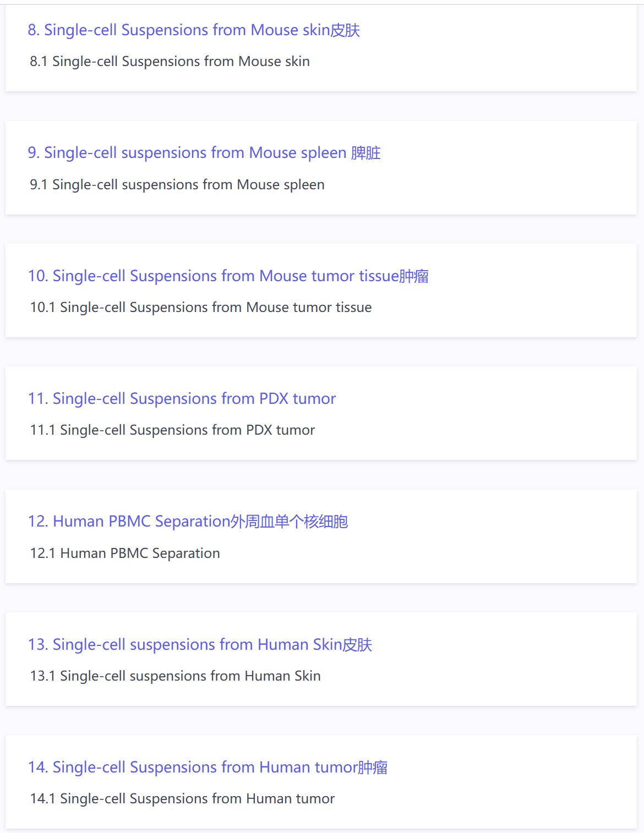This screenshot has height=833, width=644.
Task: Click the Chinese text 皮肤 in heading 8
Action: pyautogui.click(x=345, y=30)
